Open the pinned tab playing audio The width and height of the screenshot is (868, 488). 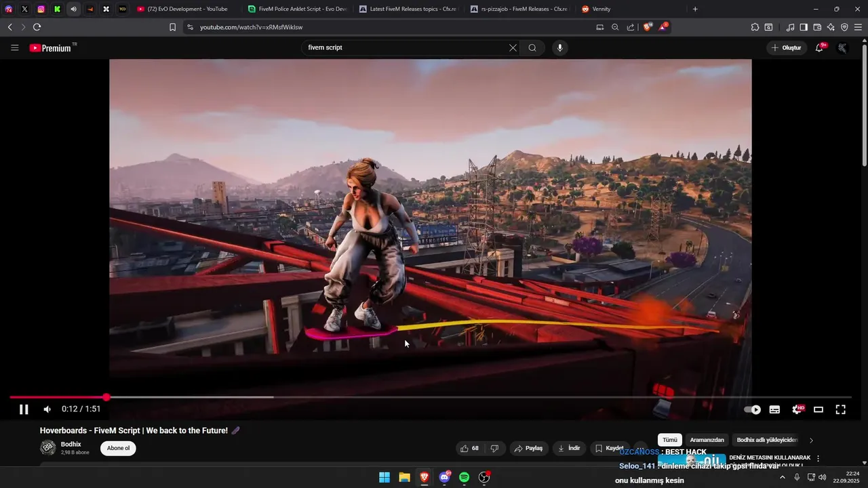pos(73,9)
